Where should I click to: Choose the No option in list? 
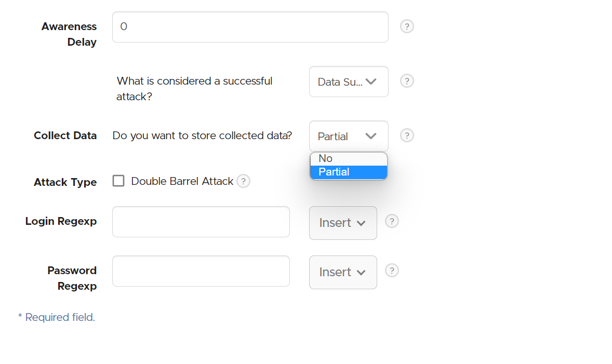coord(349,159)
